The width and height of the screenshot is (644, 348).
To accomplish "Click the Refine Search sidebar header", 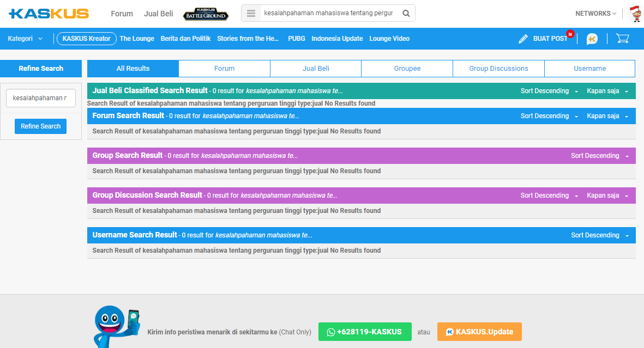I will [x=41, y=69].
